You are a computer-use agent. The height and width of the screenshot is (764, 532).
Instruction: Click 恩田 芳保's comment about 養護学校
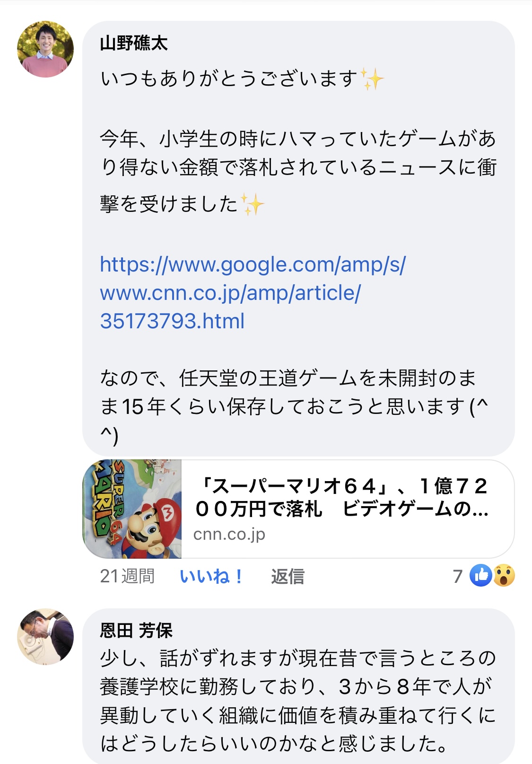point(298,701)
